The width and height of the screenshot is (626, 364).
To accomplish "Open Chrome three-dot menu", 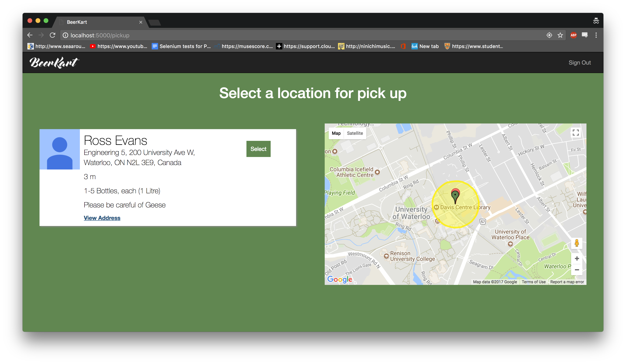I will (596, 35).
